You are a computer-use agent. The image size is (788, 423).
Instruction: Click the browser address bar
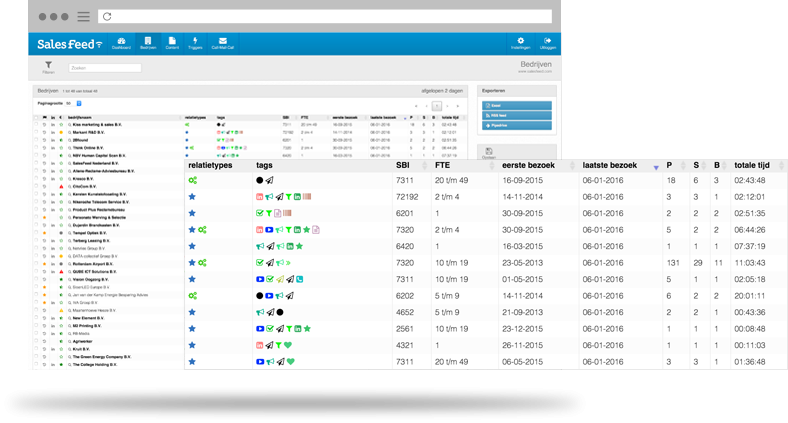pos(325,17)
